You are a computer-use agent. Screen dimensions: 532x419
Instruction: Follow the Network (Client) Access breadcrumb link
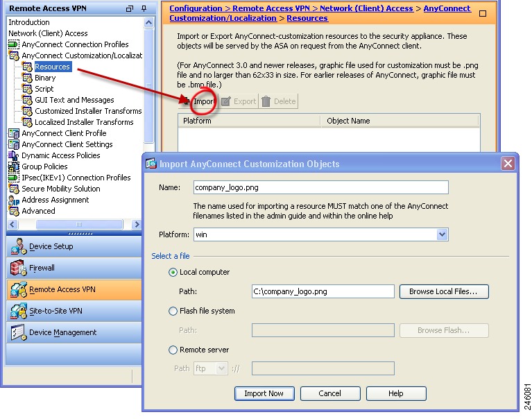(366, 8)
